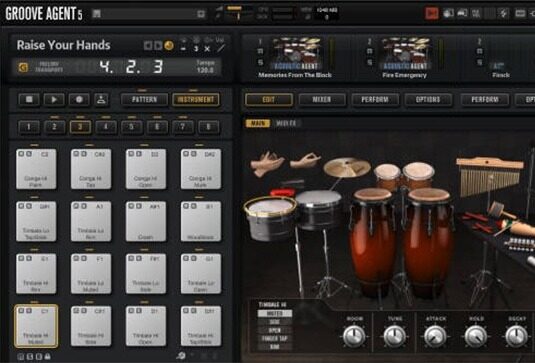The image size is (535, 363).
Task: Open the PERFORM page next to MIXER
Action: pos(375,100)
